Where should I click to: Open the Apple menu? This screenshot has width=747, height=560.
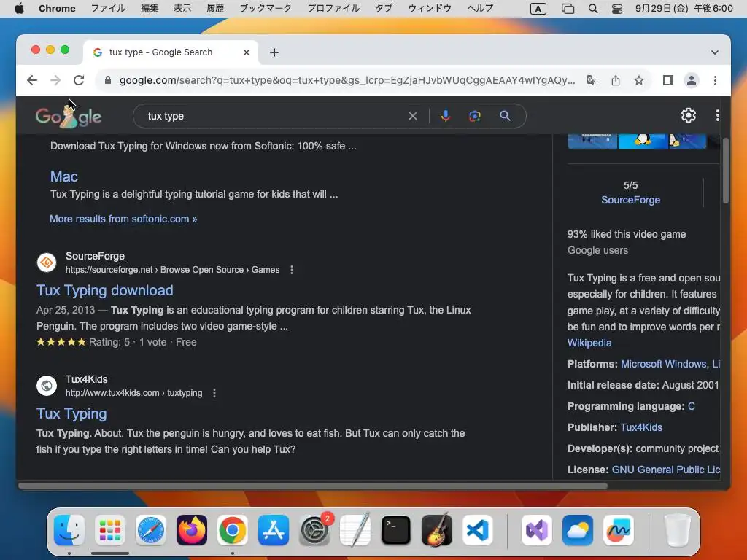click(x=19, y=8)
